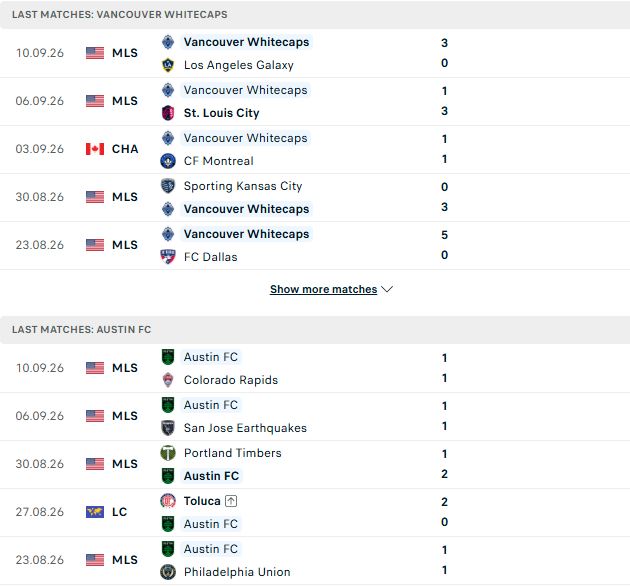Click Austin FC crest in Portland Timbers match
This screenshot has width=630, height=586.
[x=168, y=476]
